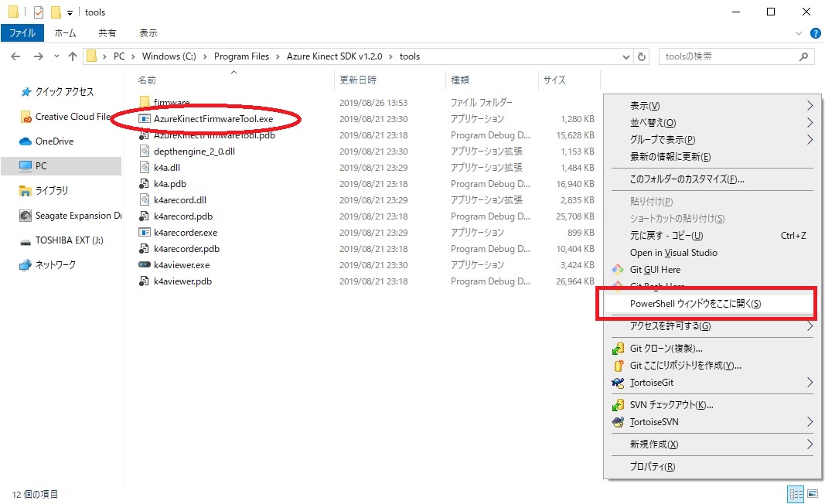Choose Open in Visual Studio

(712, 253)
